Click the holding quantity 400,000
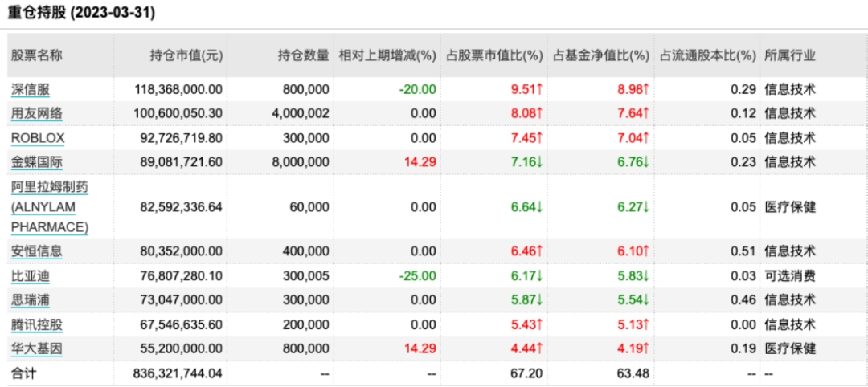868x387 pixels. (306, 251)
